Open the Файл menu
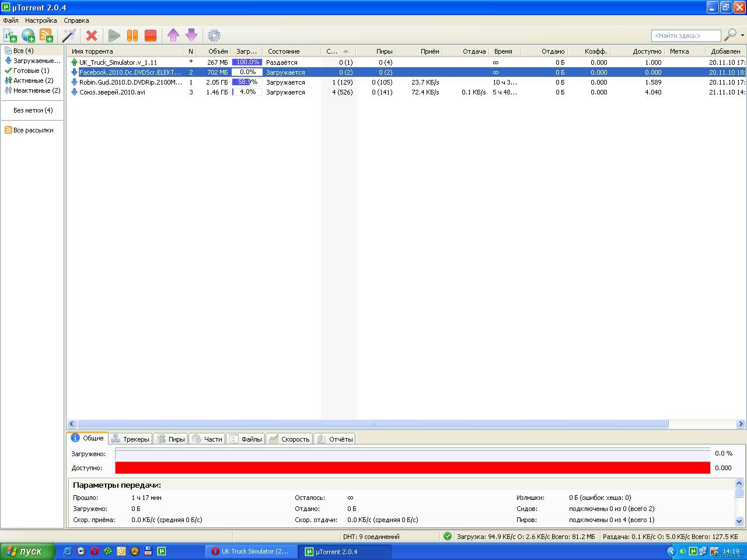This screenshot has width=747, height=560. [11, 20]
